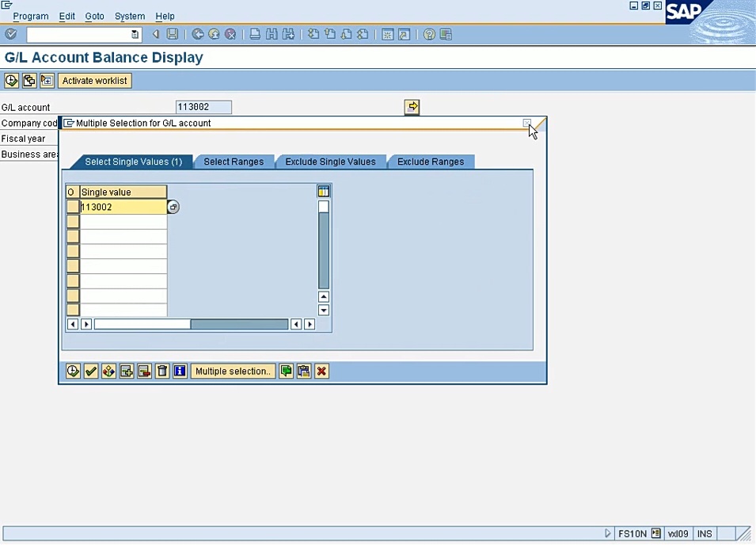Click the 'O' option column header
The image size is (756, 545).
tap(73, 192)
